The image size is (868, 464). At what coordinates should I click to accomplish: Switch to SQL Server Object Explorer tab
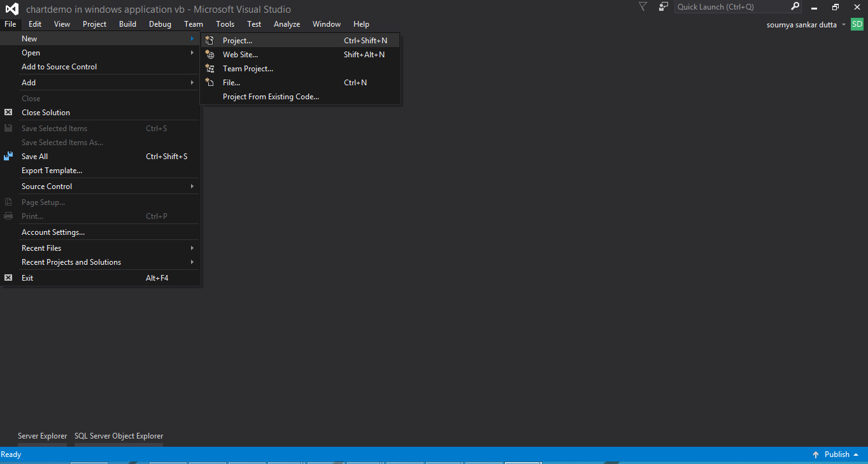(118, 435)
